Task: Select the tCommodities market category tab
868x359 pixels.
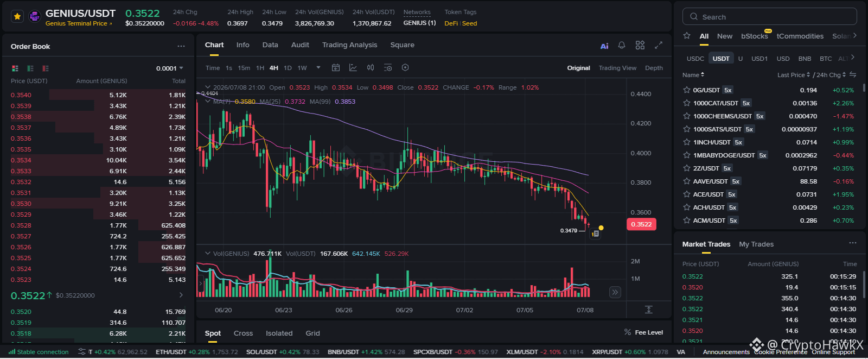Action: click(x=800, y=36)
